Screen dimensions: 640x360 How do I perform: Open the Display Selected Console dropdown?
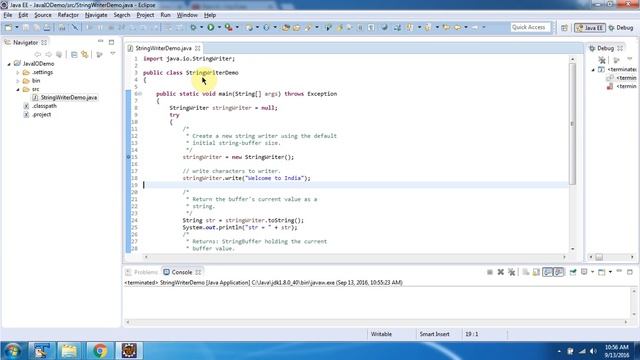[x=592, y=272]
